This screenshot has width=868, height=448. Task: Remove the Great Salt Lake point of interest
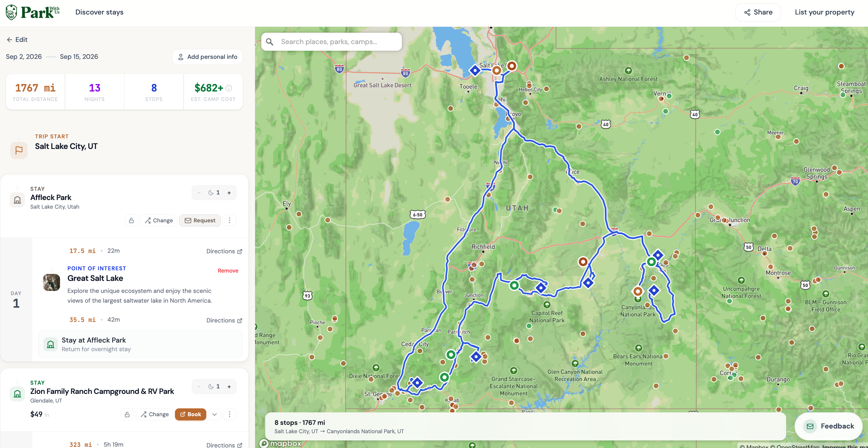tap(228, 271)
